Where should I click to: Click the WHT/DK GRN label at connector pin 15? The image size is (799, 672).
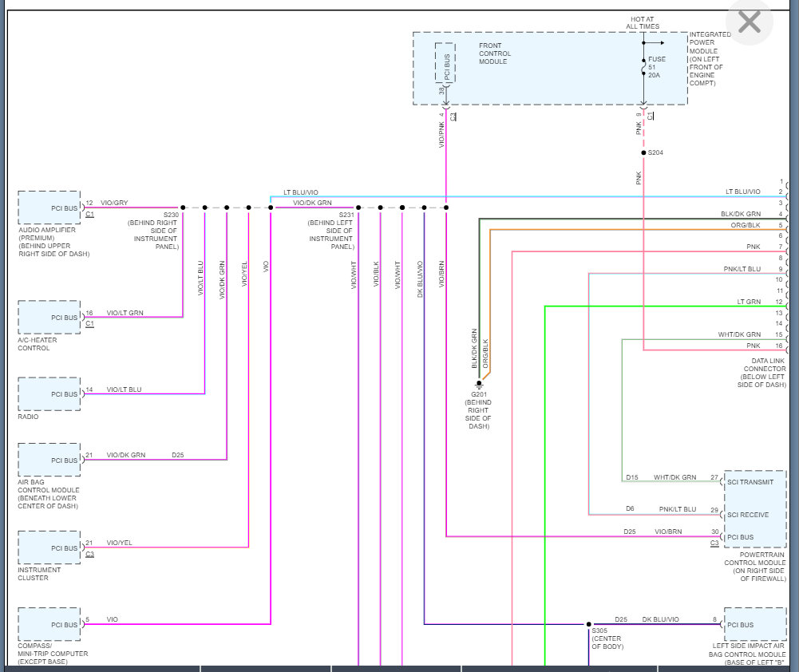tap(739, 334)
